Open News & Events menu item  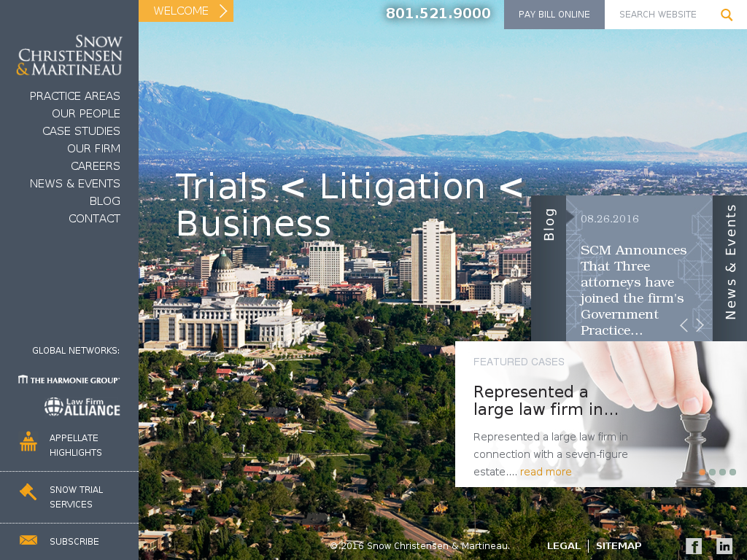[75, 184]
